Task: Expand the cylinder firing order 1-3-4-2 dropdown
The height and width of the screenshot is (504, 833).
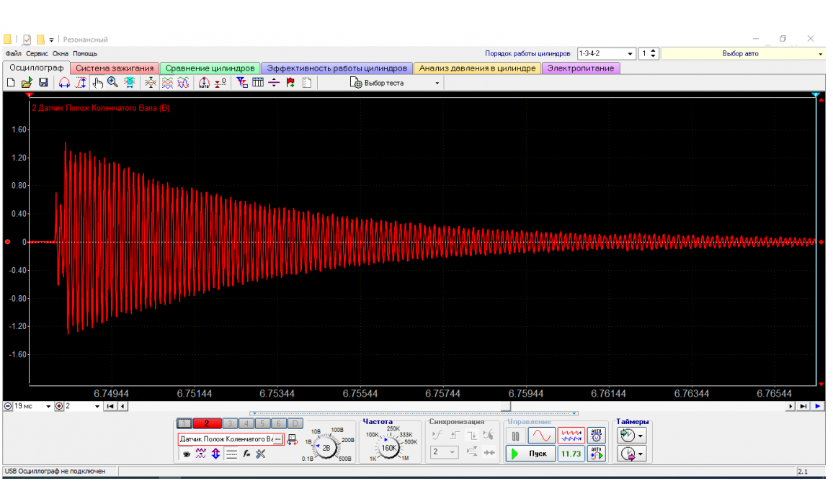Action: [631, 53]
